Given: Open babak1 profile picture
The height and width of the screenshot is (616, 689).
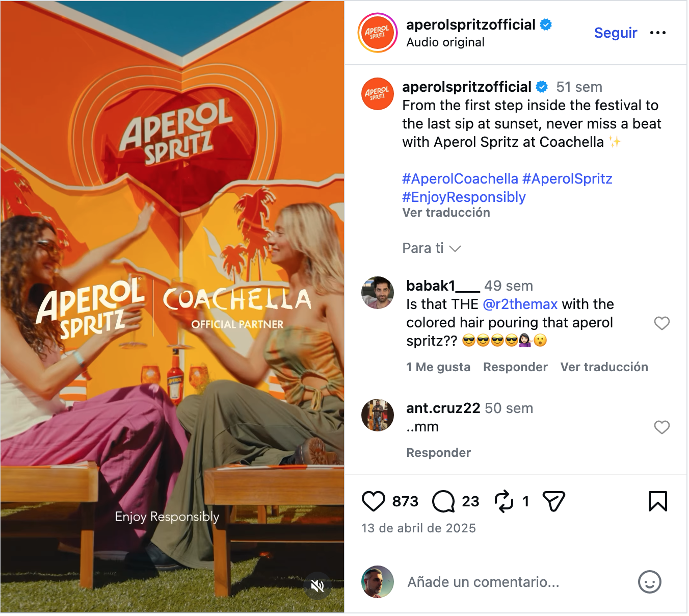Looking at the screenshot, I should click(x=378, y=293).
